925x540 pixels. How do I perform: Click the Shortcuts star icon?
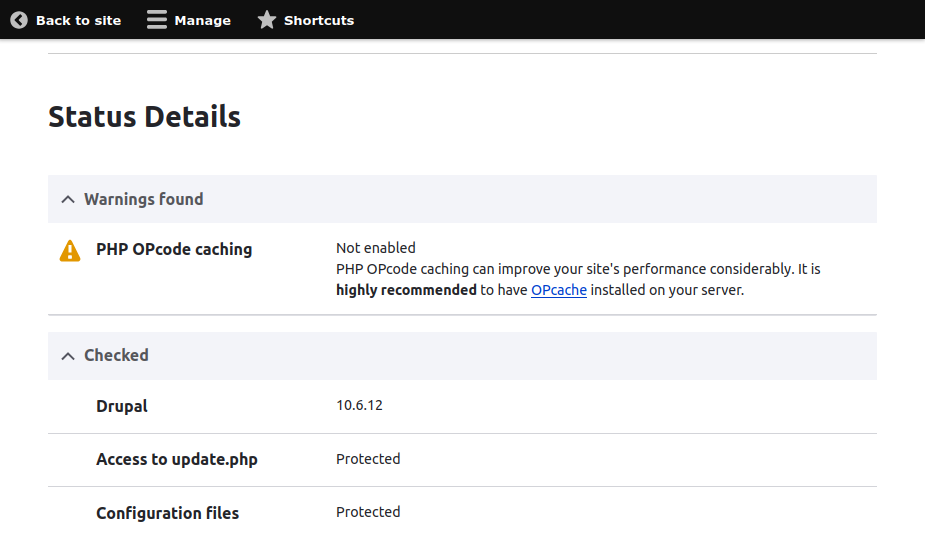[267, 19]
